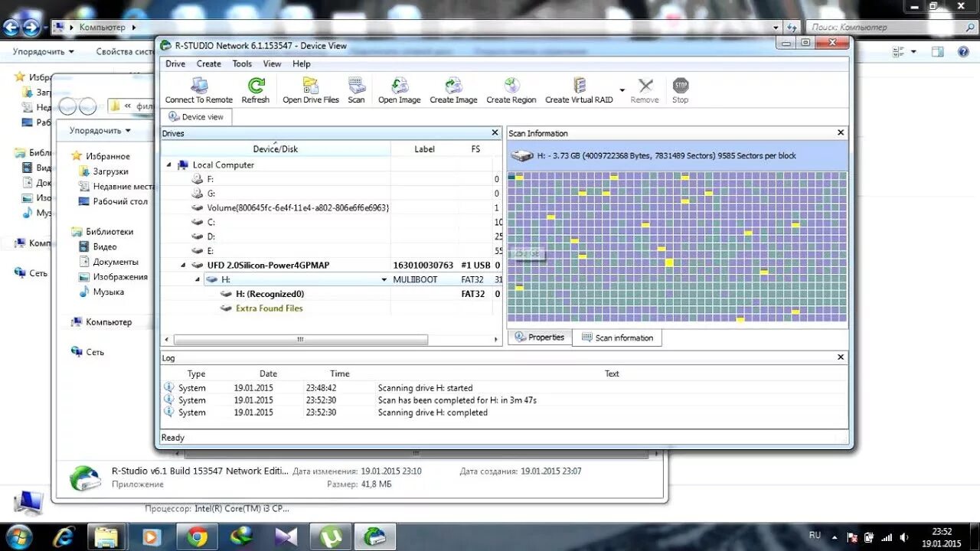This screenshot has height=551, width=980.
Task: Select drive F: in device tree
Action: point(210,179)
